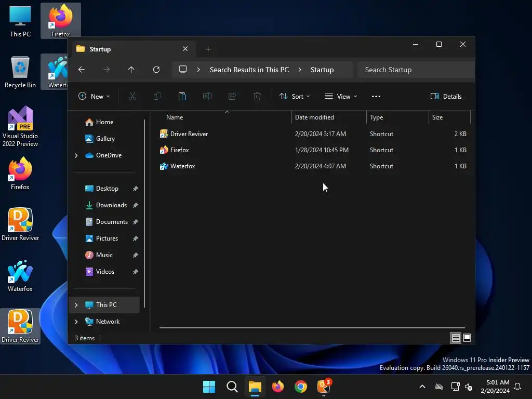Switch to details list view icon
This screenshot has width=532, height=399.
pos(456,338)
